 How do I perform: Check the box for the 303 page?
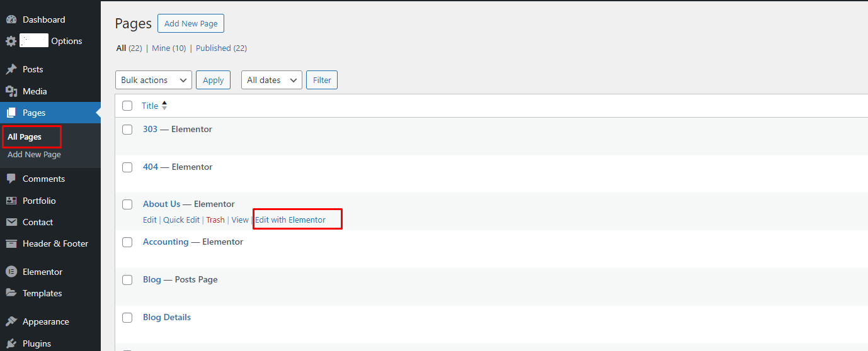coord(127,130)
